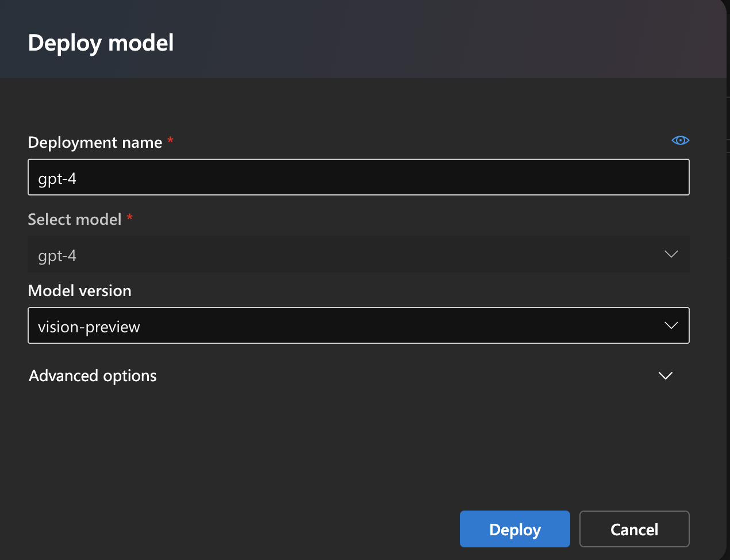Image resolution: width=730 pixels, height=560 pixels.
Task: Toggle the eye icon beside Deployment name
Action: point(680,140)
